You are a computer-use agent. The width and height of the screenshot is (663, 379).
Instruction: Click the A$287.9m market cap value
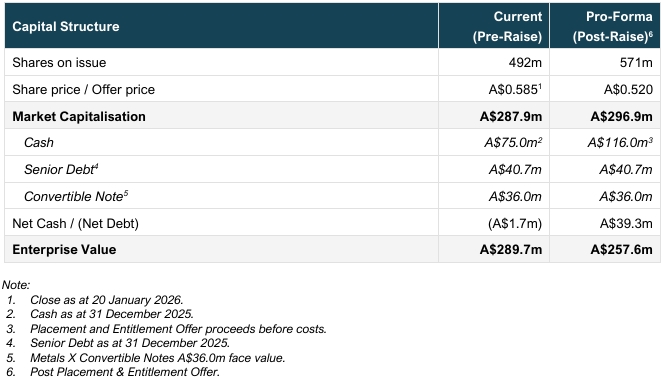511,116
